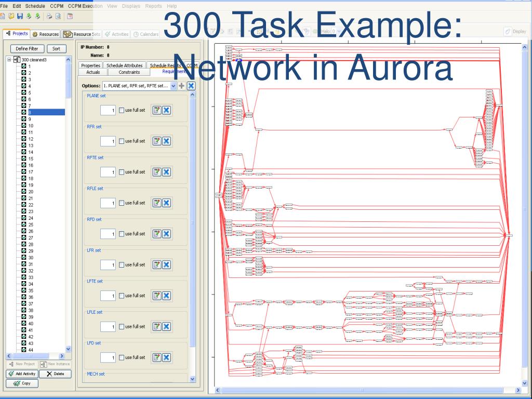
Task: Enable use full set for RFD set
Action: point(122,234)
